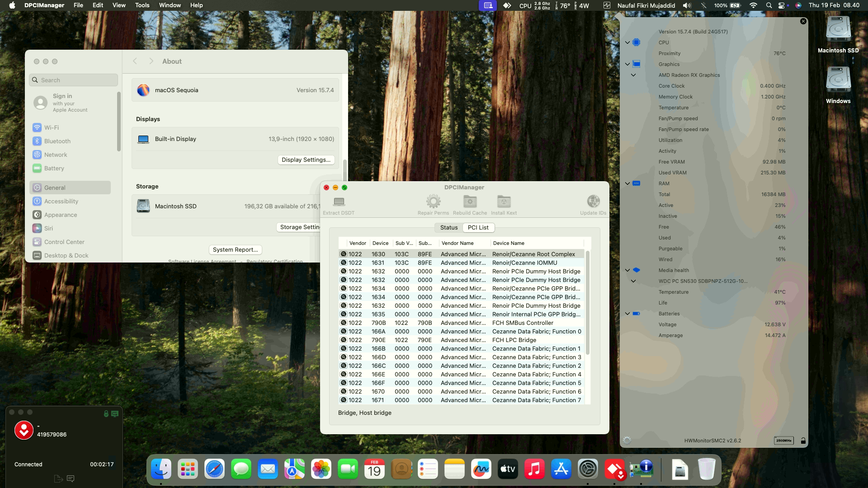Open Wi-Fi in Settings sidebar
868x488 pixels.
(x=70, y=128)
